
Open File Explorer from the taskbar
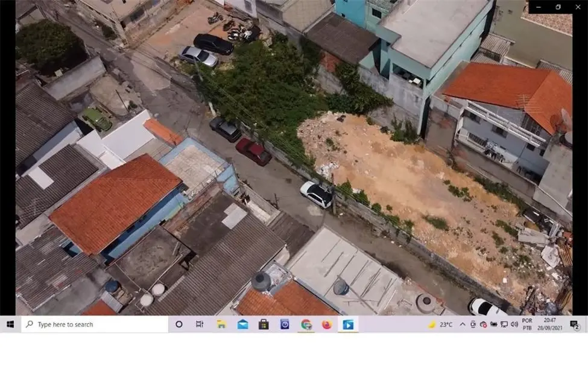point(221,324)
